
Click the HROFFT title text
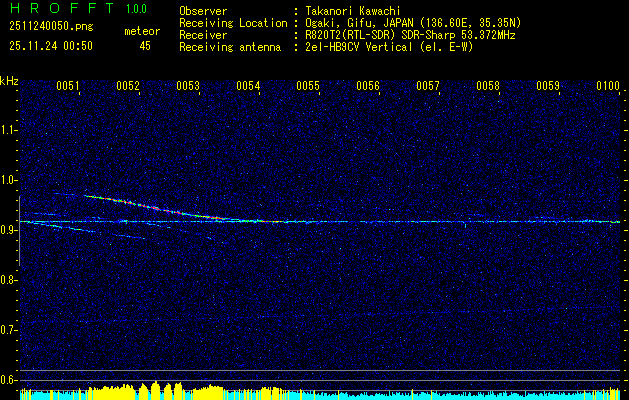60,9
